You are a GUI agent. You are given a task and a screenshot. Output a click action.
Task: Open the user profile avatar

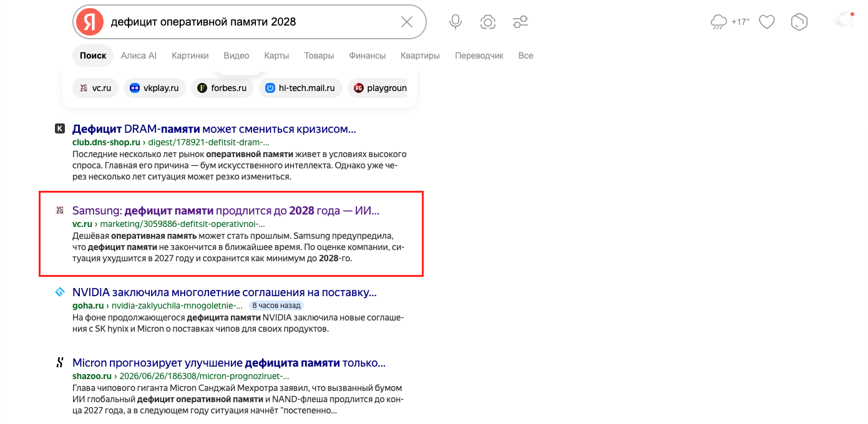click(x=844, y=21)
